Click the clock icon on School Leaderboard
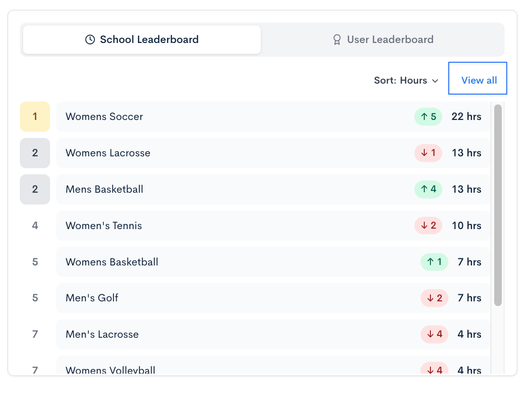This screenshot has width=532, height=393. (90, 40)
